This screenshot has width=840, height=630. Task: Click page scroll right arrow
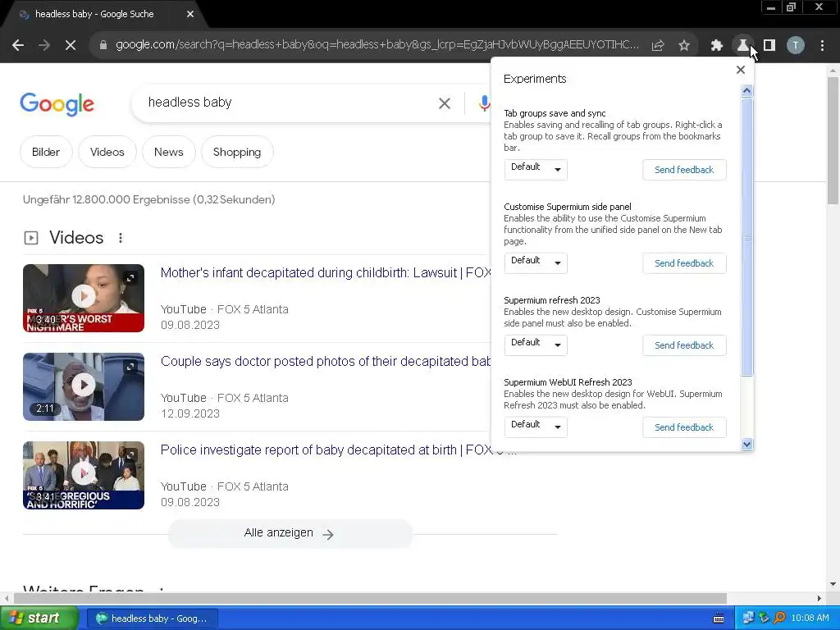click(x=819, y=598)
